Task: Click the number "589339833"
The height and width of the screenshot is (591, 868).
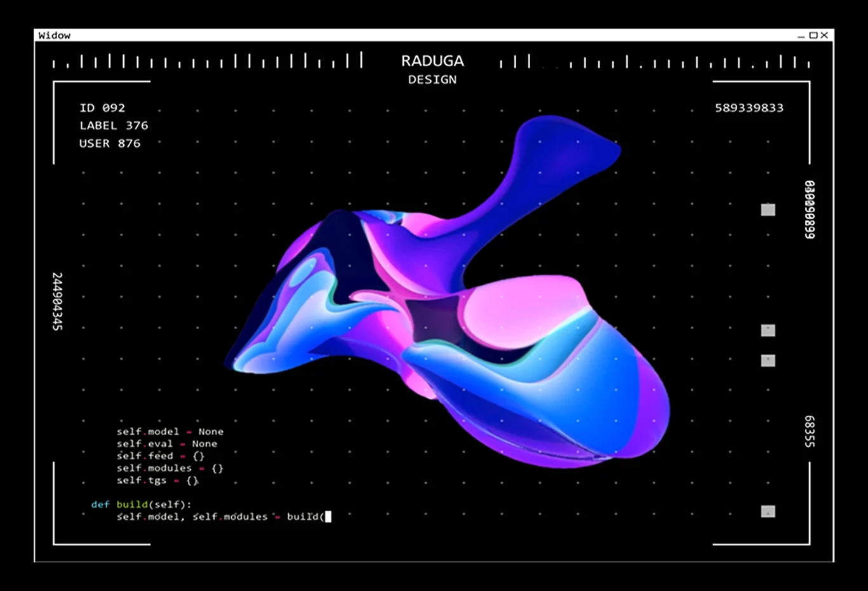Action: click(749, 108)
